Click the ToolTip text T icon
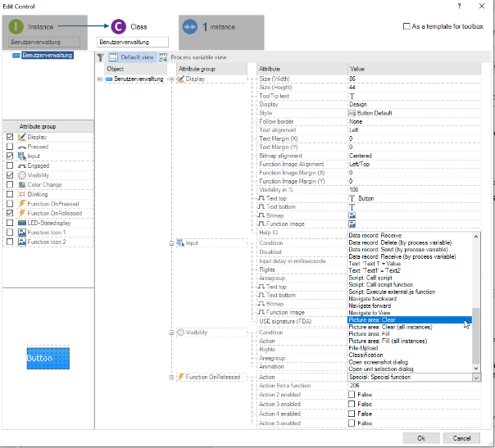This screenshot has width=495, height=448. [x=352, y=96]
